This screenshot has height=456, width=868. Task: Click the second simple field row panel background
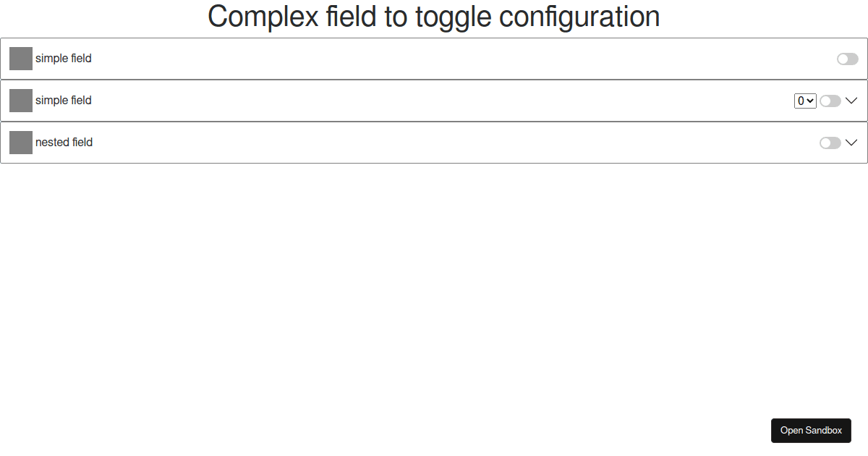point(434,101)
